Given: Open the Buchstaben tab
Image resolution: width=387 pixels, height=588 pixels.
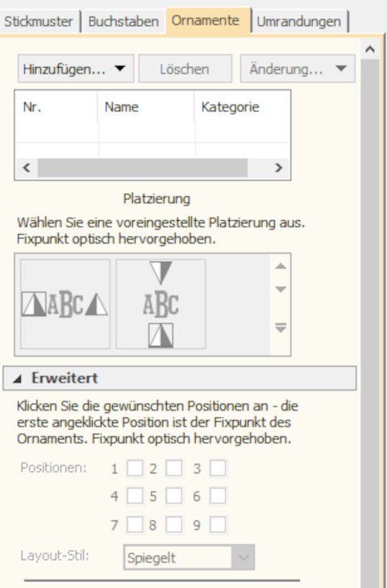Looking at the screenshot, I should click(123, 22).
